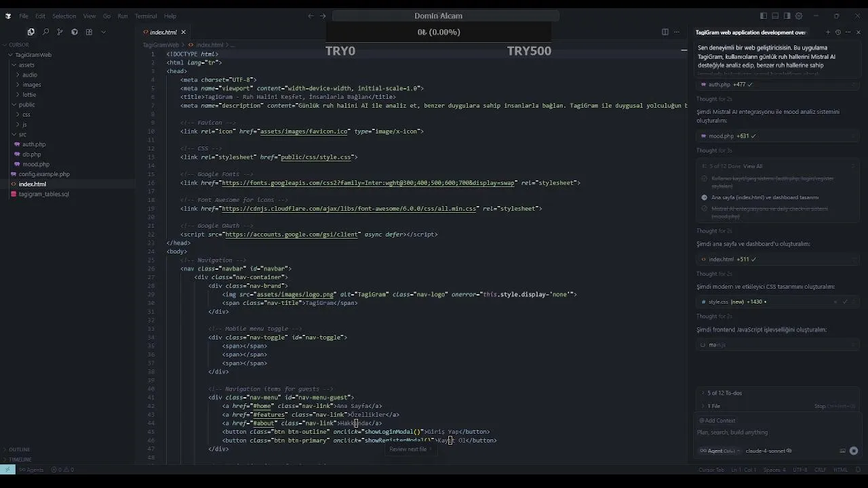Image resolution: width=868 pixels, height=488 pixels.
Task: Open the Cursor cube icon in activity bar
Action: pyautogui.click(x=75, y=32)
